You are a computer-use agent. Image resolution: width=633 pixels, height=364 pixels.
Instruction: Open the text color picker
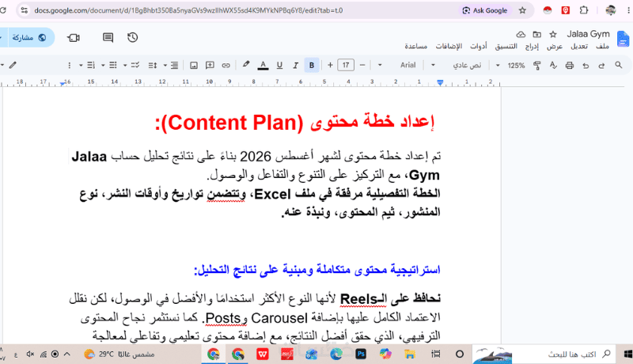[263, 66]
